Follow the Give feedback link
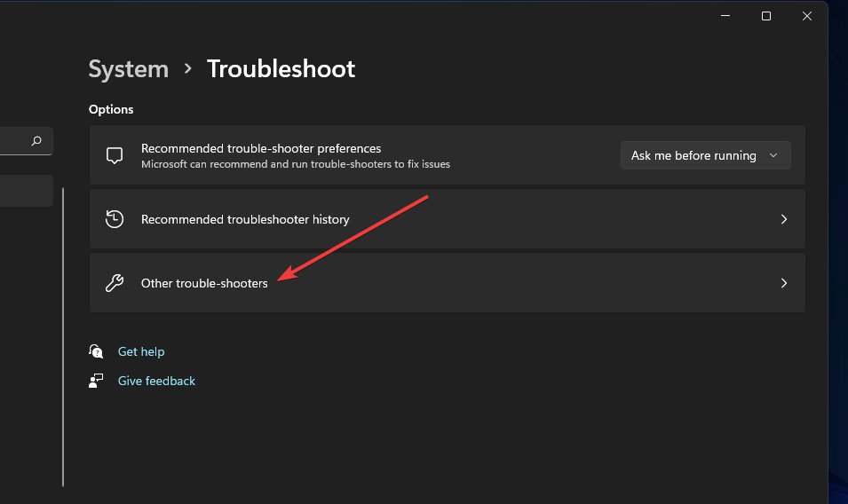The height and width of the screenshot is (504, 848). 156,381
